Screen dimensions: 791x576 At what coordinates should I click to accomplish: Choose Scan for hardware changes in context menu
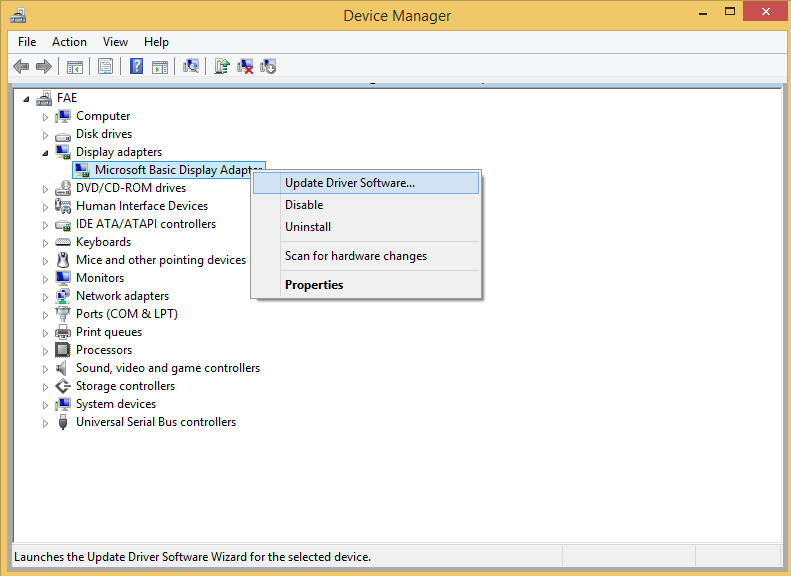click(x=366, y=256)
